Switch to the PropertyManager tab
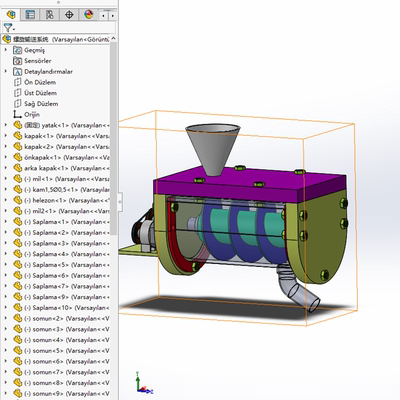 pos(30,15)
